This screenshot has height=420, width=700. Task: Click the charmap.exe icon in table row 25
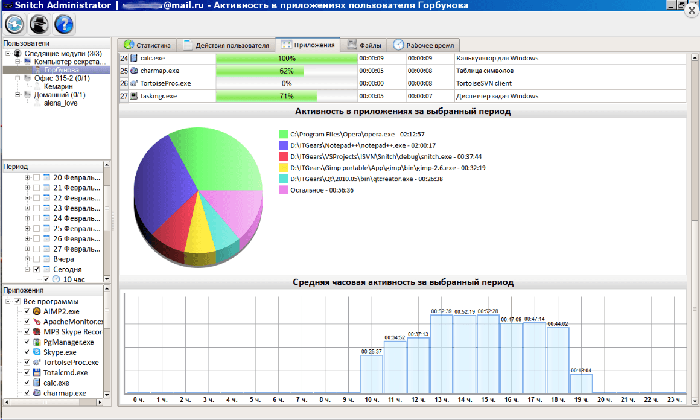pyautogui.click(x=134, y=71)
